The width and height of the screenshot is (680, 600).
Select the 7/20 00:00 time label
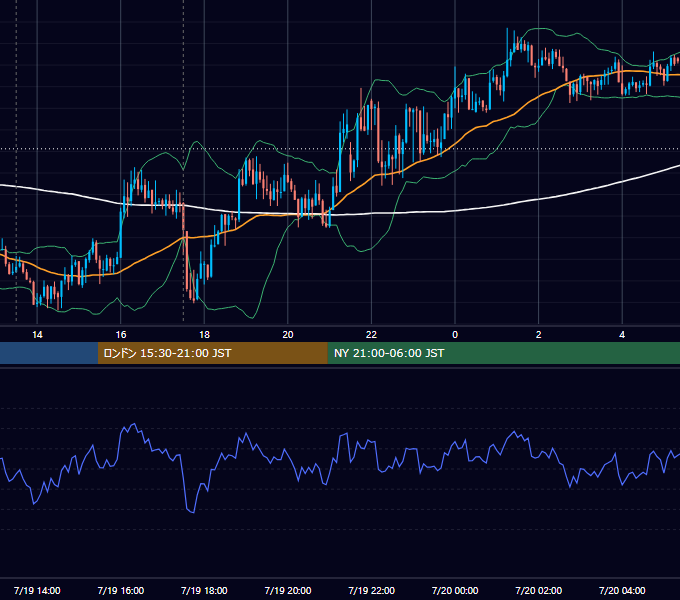[455, 590]
